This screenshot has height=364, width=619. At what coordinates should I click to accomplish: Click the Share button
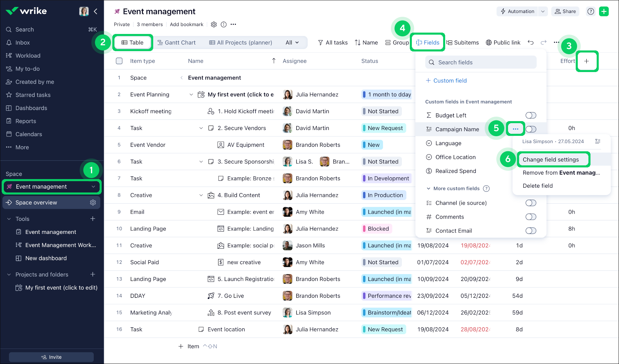click(565, 11)
